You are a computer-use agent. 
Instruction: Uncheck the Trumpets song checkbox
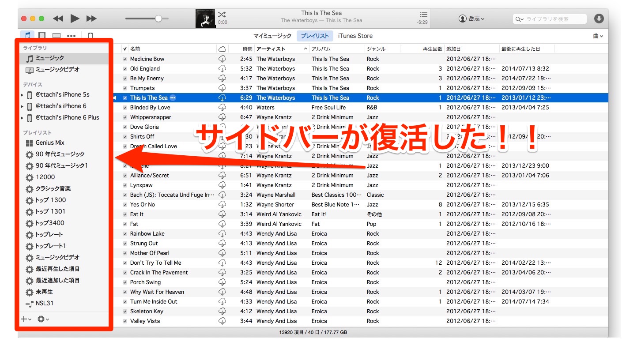click(x=125, y=88)
